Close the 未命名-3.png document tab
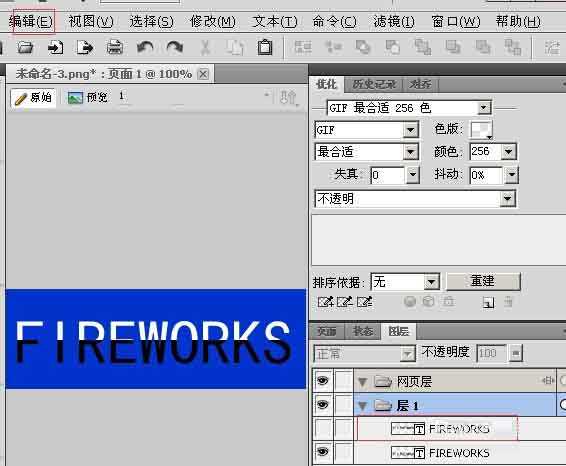This screenshot has width=566, height=466. point(203,74)
